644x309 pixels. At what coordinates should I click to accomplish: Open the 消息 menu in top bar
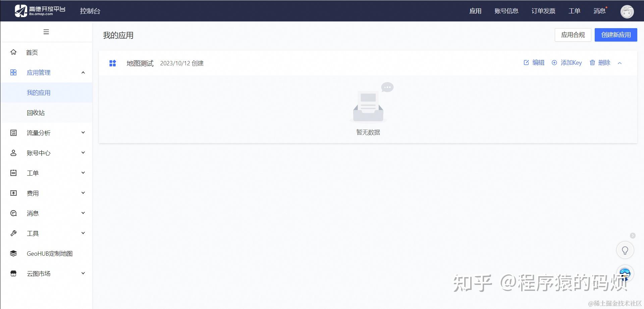click(x=599, y=11)
